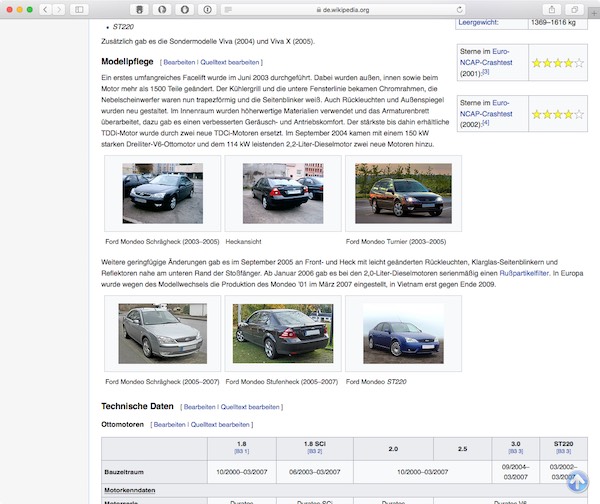Viewport: 600px width, 504px height.
Task: Click the 2001 Euro NCAP star rating image
Action: 558,63
